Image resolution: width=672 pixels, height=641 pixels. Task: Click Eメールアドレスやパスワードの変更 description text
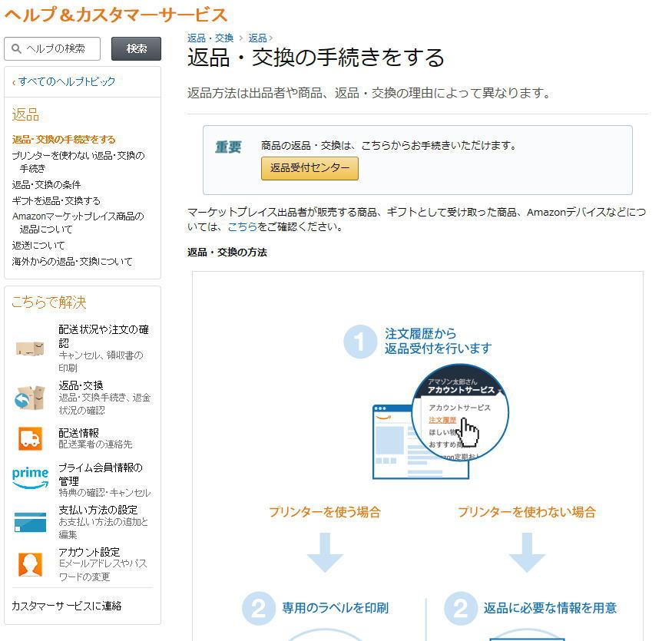pos(103,570)
